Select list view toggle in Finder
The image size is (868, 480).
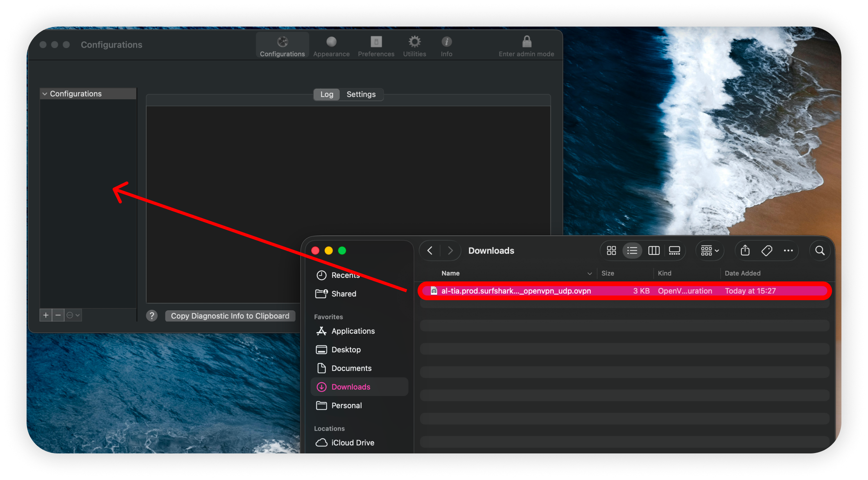point(632,251)
